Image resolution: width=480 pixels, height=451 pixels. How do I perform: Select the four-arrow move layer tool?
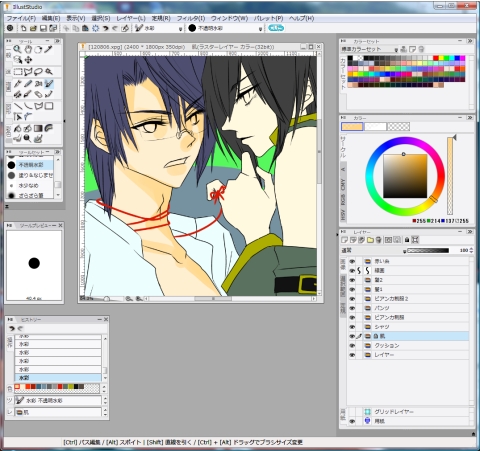pyautogui.click(x=28, y=60)
